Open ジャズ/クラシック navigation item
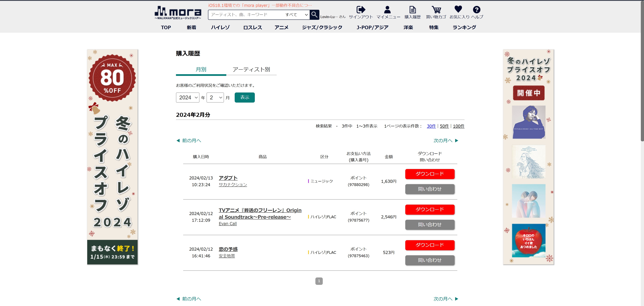Screen dimensions: 644x306 [322, 28]
